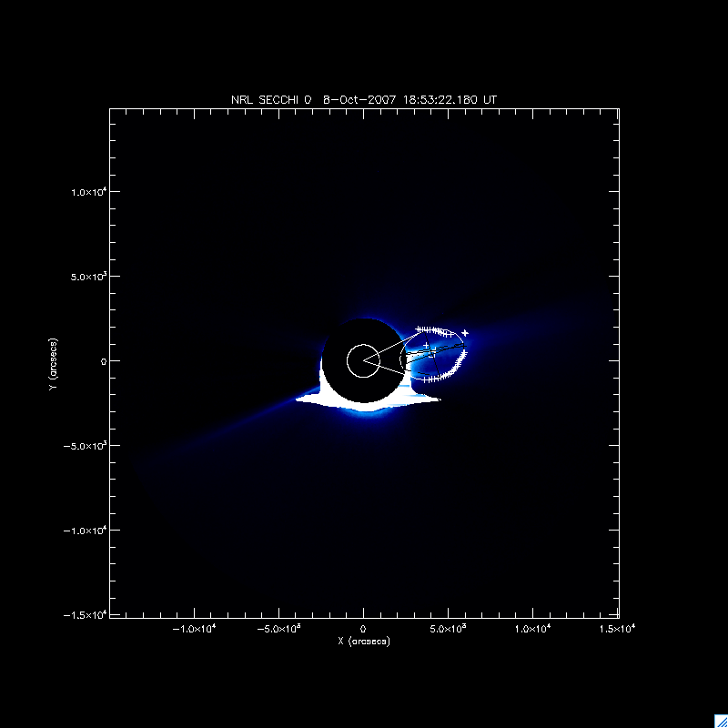The image size is (728, 728).
Task: Click the 5.0×10³ tick label on the Y axis
Action: tap(91, 277)
